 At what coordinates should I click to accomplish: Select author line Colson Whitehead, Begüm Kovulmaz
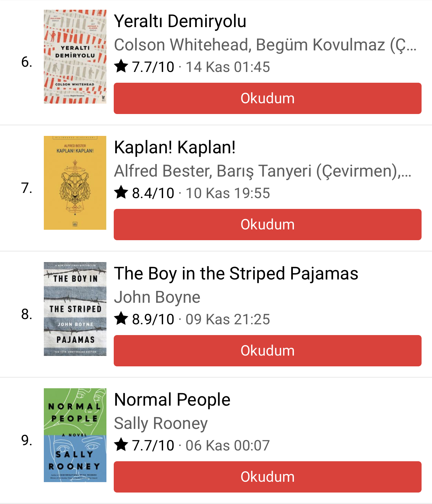coord(265,45)
